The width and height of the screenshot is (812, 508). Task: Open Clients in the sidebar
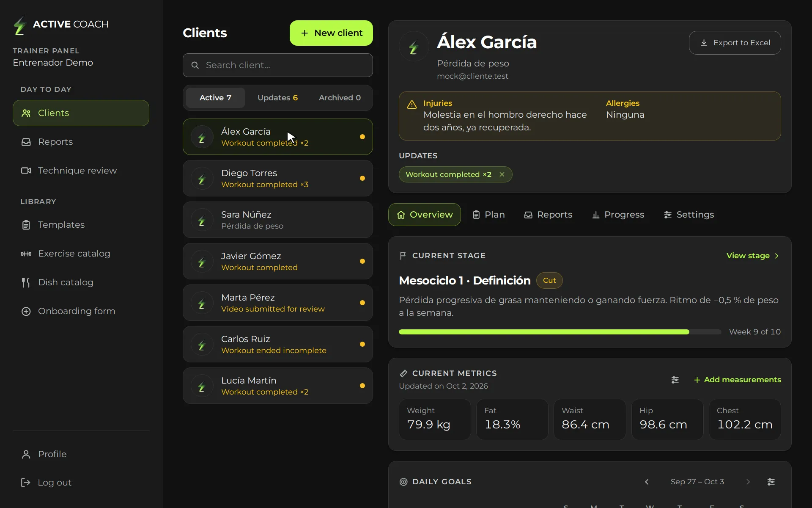(x=81, y=113)
